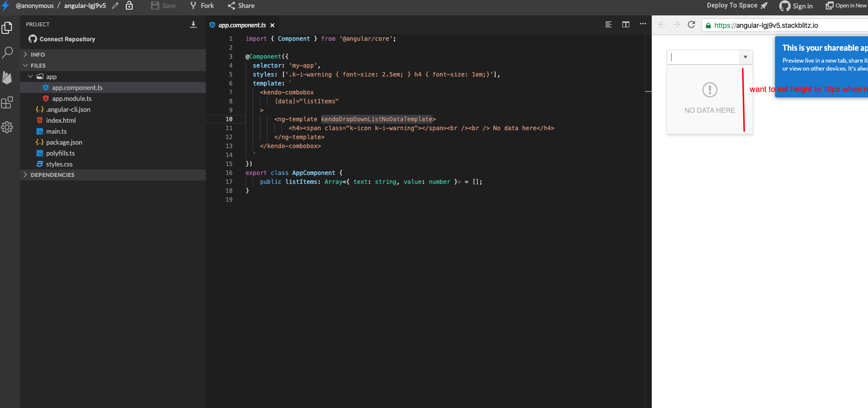Click the Share button
868x408 pixels.
241,6
